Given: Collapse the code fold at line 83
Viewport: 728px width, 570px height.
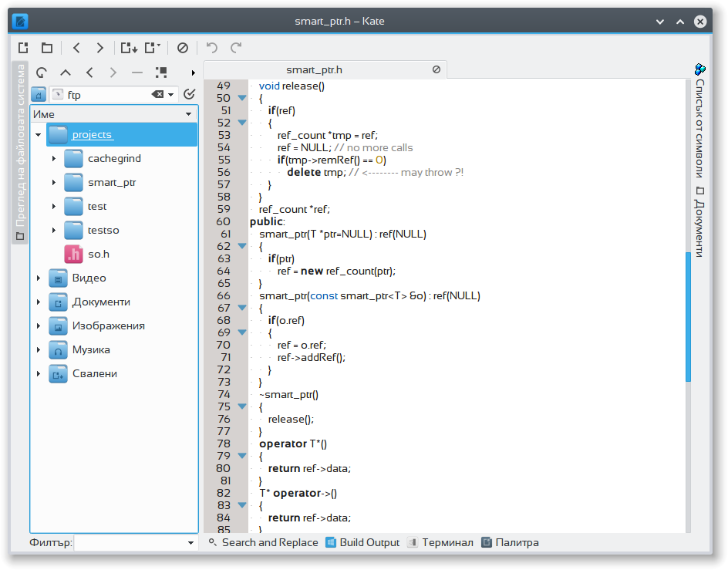Looking at the screenshot, I should [242, 505].
